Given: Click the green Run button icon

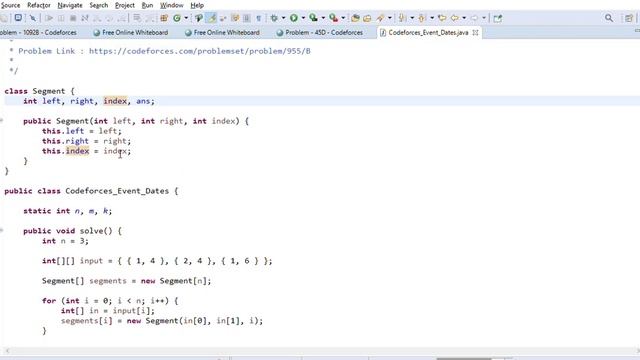Looking at the screenshot, I should click(294, 18).
